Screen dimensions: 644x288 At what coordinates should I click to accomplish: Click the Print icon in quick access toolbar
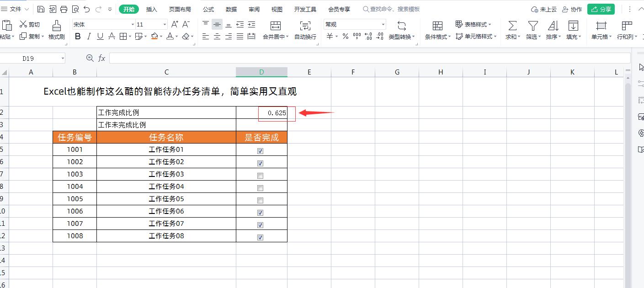pos(64,9)
